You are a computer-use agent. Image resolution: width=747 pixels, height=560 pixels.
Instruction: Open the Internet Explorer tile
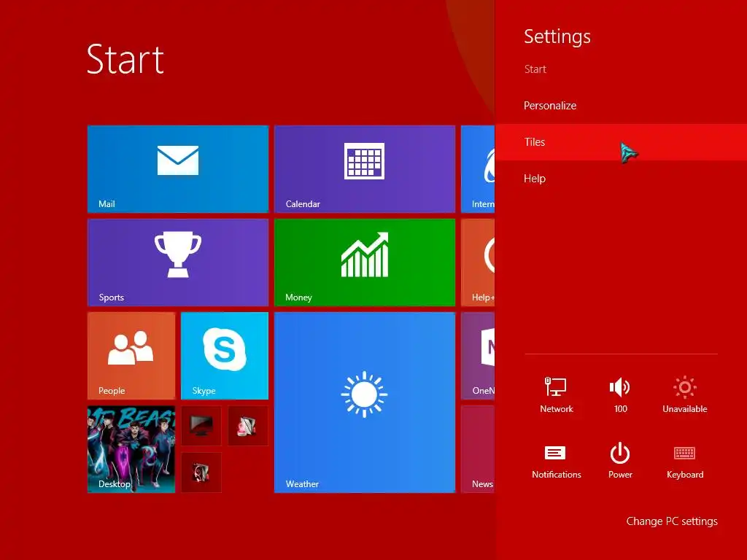pos(478,169)
